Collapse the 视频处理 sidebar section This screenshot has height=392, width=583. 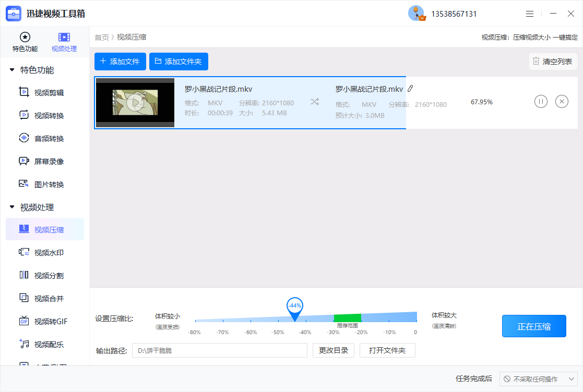tap(12, 207)
